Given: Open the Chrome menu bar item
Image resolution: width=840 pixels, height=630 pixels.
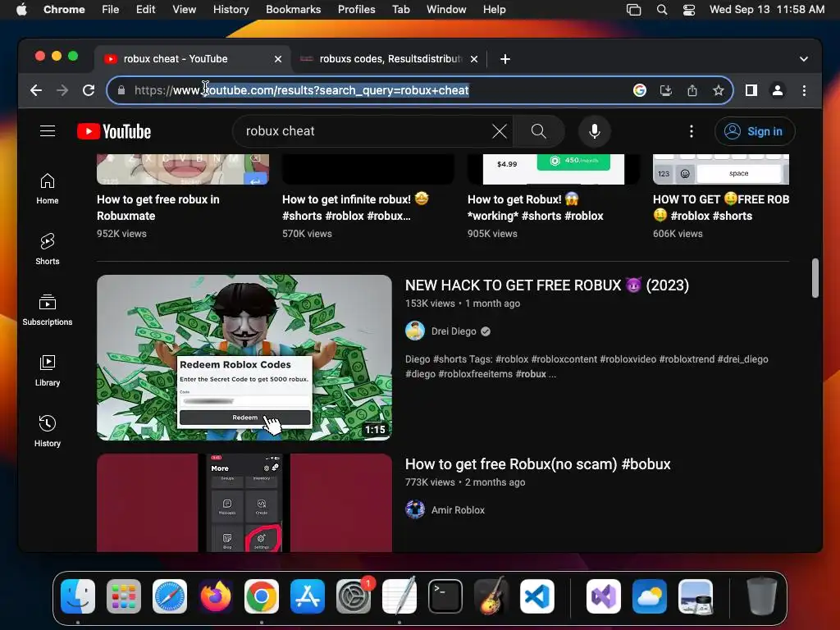Looking at the screenshot, I should [64, 10].
